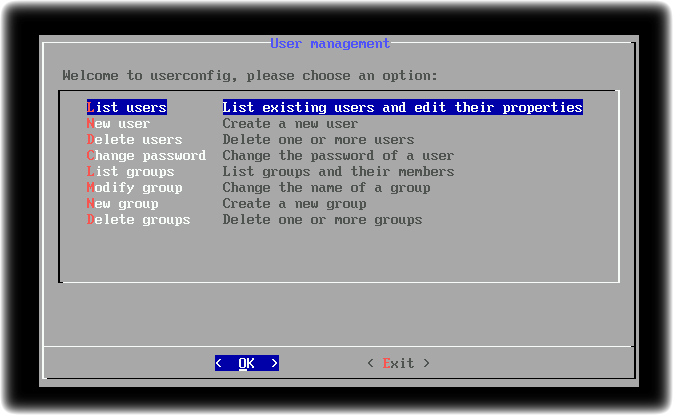Click the 'User management' dialog title
673x415 pixels.
330,43
